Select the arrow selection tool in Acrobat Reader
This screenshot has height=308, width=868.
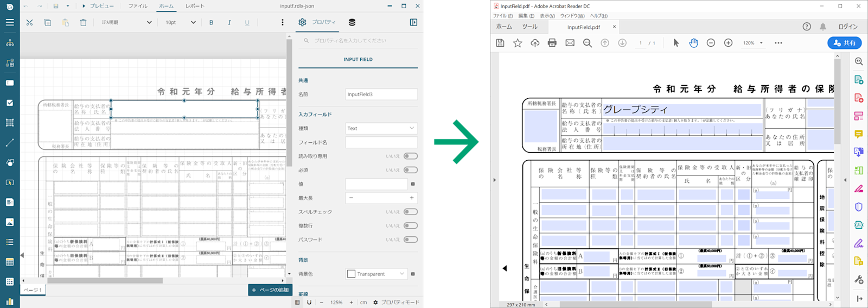[x=676, y=43]
